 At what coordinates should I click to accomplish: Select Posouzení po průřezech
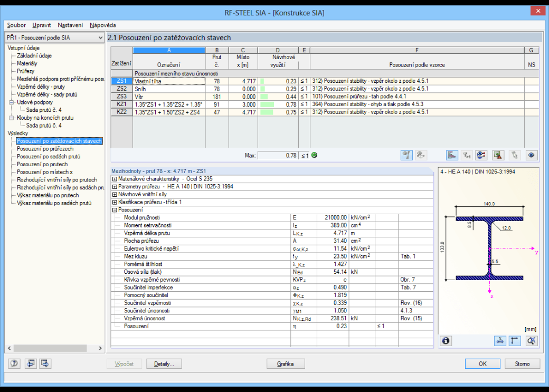pos(45,149)
